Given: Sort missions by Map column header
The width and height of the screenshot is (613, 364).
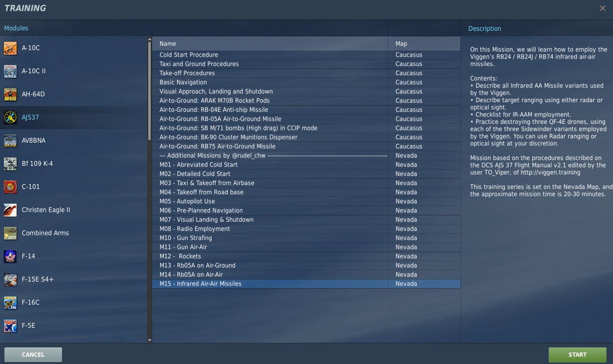Looking at the screenshot, I should 401,44.
